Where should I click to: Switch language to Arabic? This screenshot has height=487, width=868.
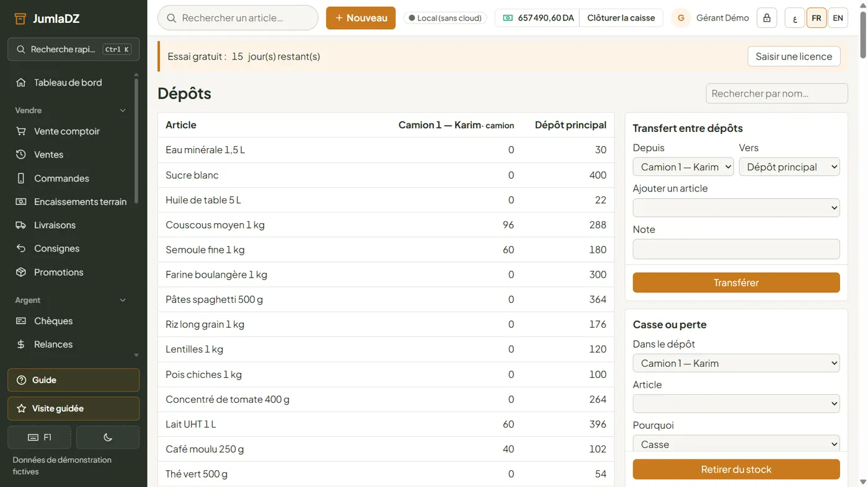[x=795, y=18]
